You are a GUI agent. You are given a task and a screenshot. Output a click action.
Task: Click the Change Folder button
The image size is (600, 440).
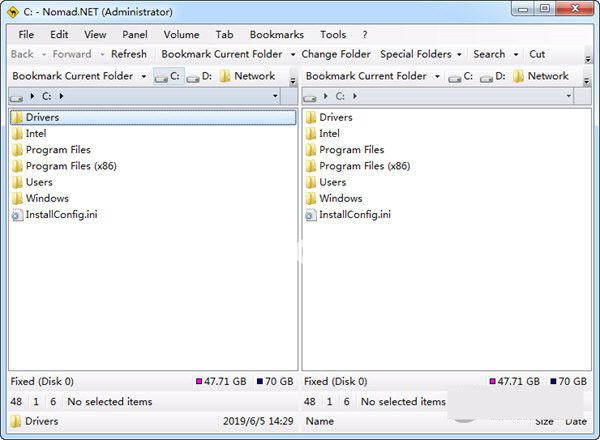point(336,54)
